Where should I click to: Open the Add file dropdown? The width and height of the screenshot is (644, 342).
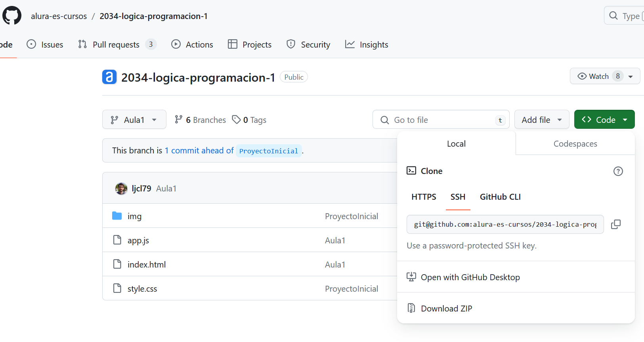pyautogui.click(x=542, y=119)
